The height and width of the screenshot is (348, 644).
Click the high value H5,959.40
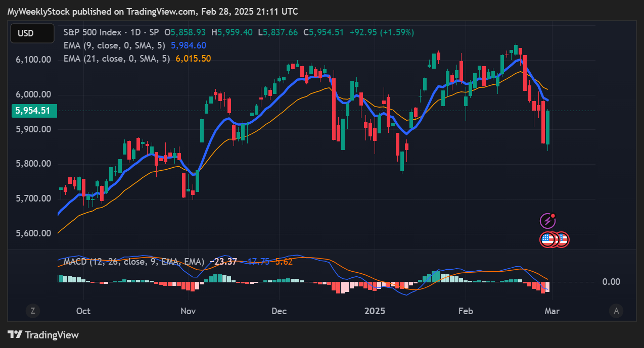(x=232, y=32)
